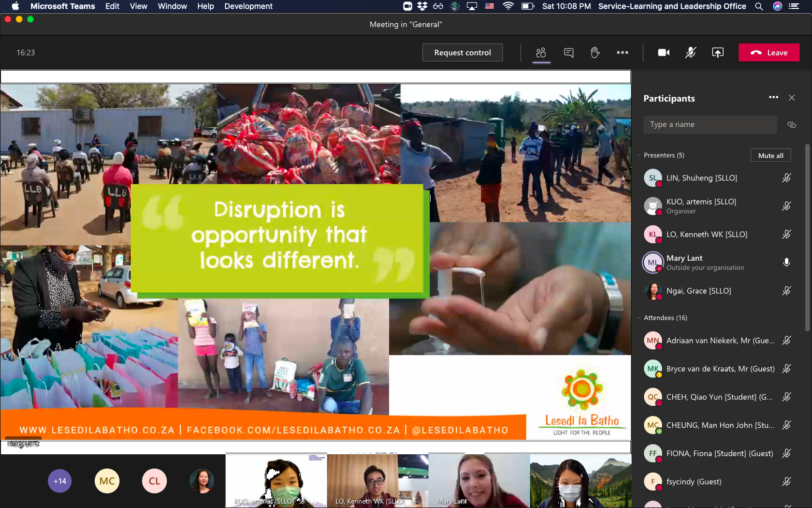Click the Raise hand icon

[595, 53]
